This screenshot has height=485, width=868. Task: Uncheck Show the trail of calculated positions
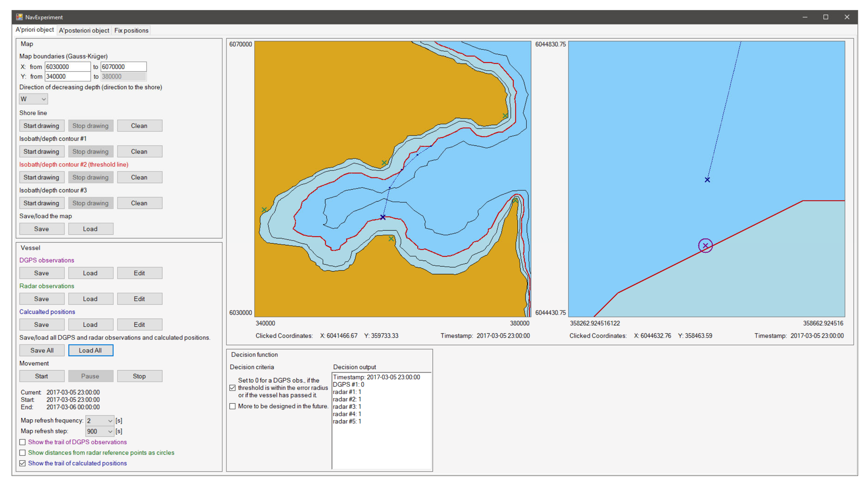(23, 463)
